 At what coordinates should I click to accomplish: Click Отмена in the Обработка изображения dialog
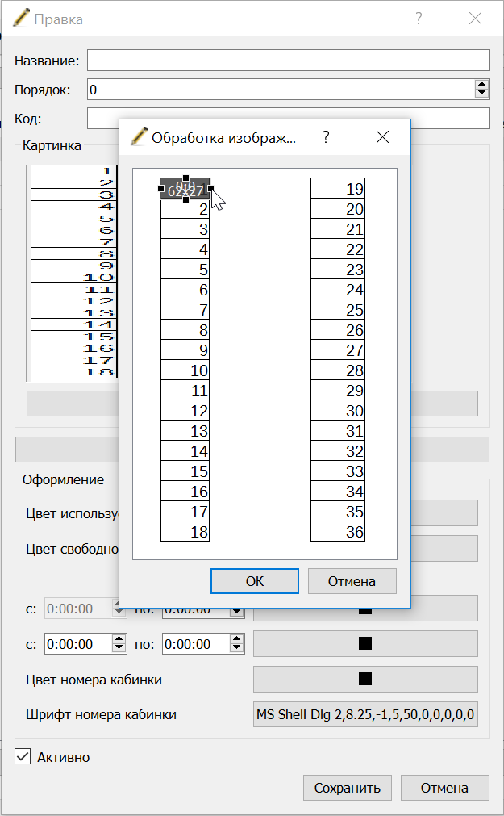click(352, 581)
